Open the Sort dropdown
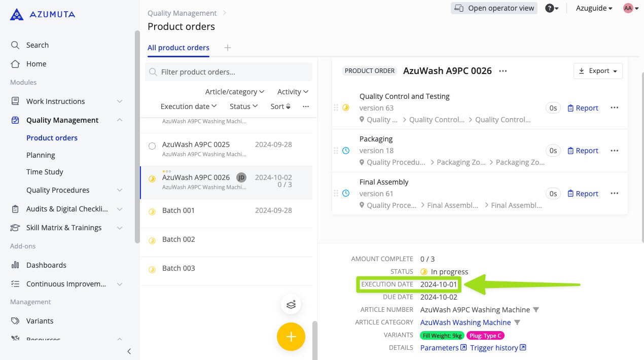 pos(280,106)
